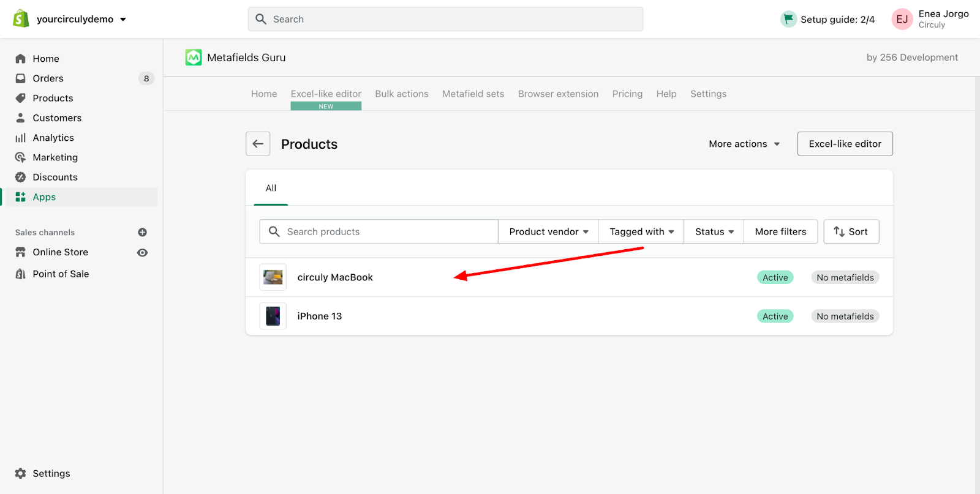
Task: Open the Bulk actions tab
Action: (402, 94)
